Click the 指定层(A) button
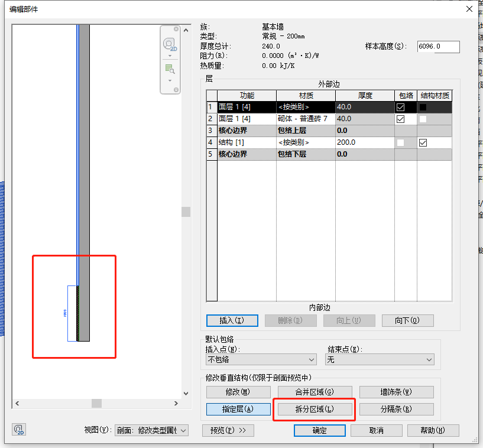This screenshot has height=448, width=483. pos(238,409)
